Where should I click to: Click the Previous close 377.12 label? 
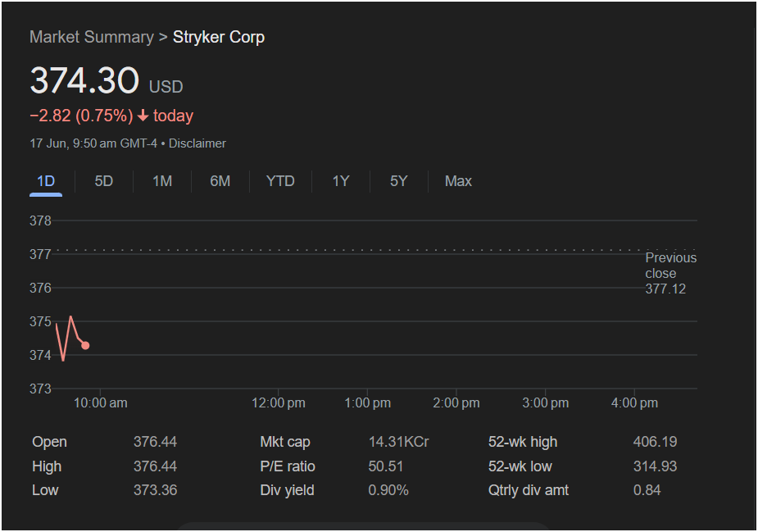(x=671, y=273)
